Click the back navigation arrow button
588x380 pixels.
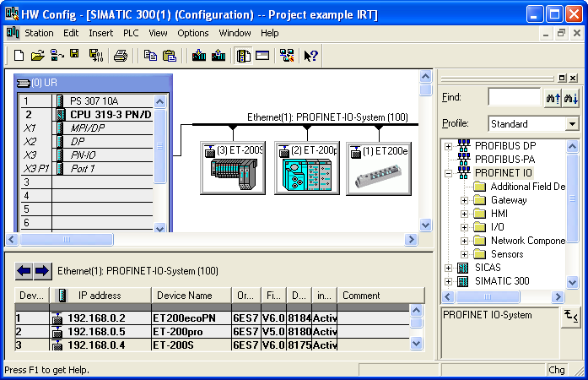pyautogui.click(x=24, y=271)
